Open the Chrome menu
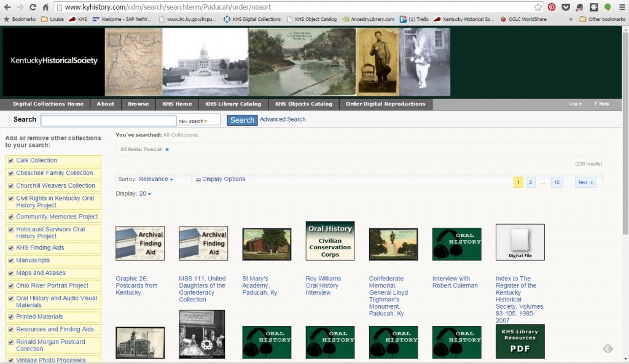 point(622,7)
